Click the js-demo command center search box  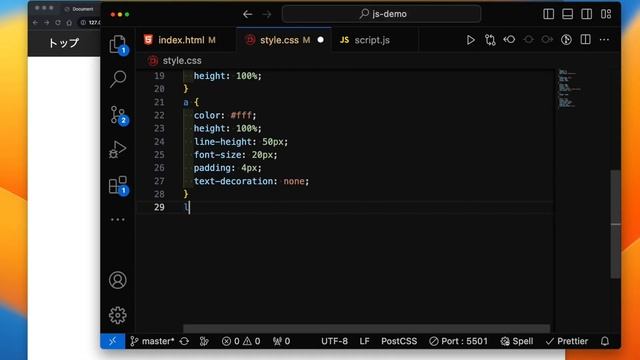[381, 14]
